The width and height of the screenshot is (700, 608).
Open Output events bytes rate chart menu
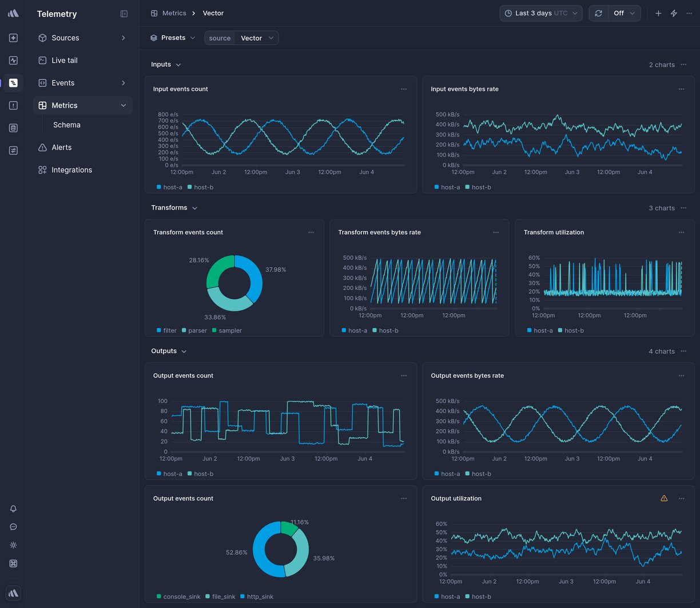coord(681,376)
